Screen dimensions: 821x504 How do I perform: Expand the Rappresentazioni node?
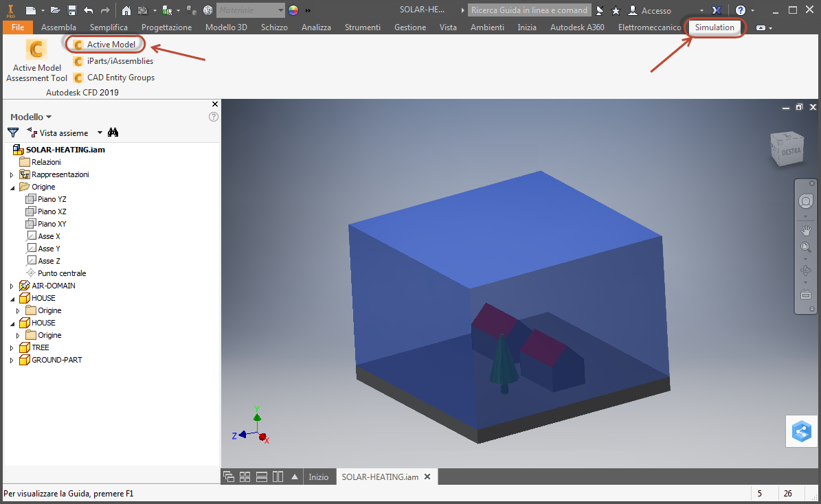click(12, 175)
